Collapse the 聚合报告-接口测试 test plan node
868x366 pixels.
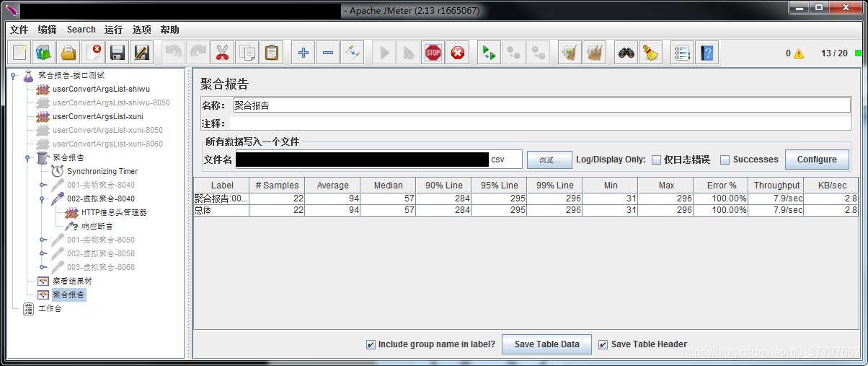(13, 75)
